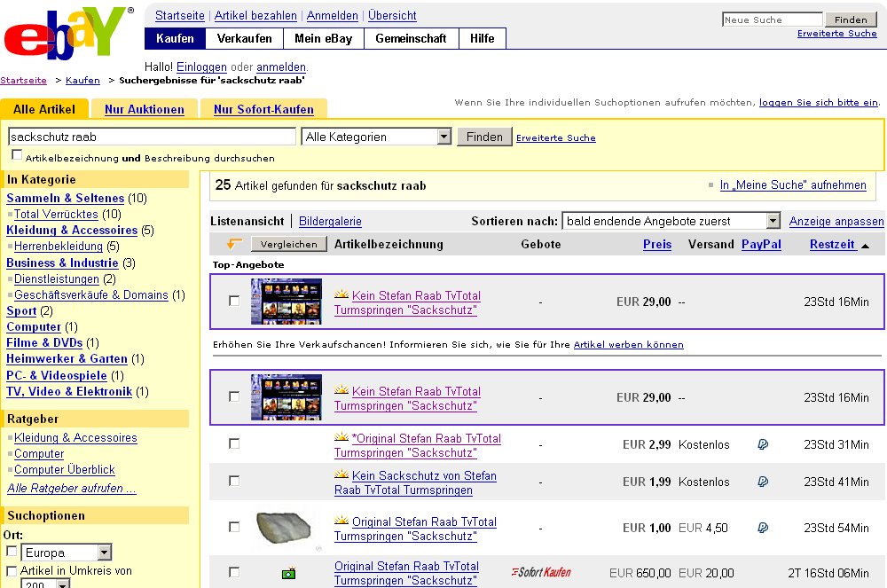Switch to the Bildergalerie view

(x=330, y=221)
